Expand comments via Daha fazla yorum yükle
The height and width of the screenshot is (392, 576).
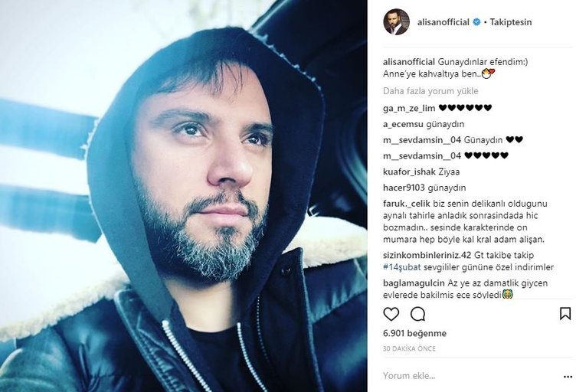pos(430,91)
